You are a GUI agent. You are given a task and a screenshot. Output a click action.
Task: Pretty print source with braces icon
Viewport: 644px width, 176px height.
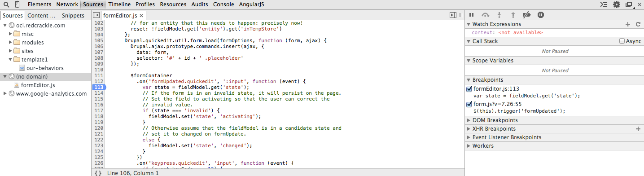click(98, 172)
